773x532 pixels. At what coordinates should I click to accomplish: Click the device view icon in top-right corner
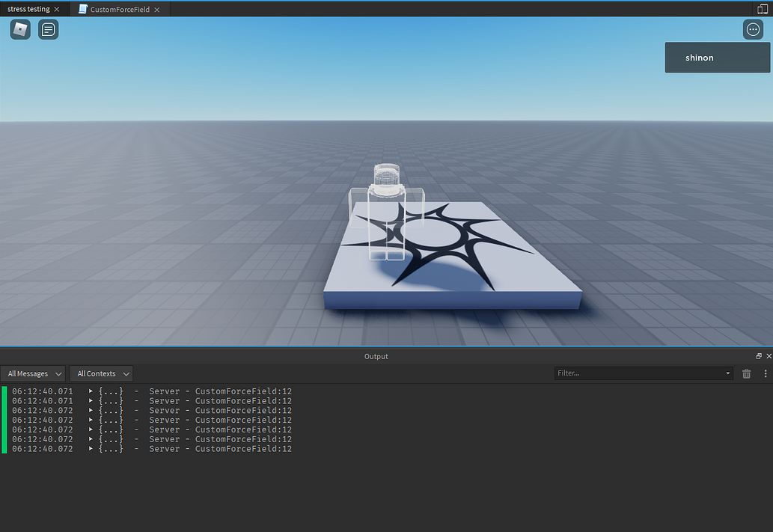point(761,9)
